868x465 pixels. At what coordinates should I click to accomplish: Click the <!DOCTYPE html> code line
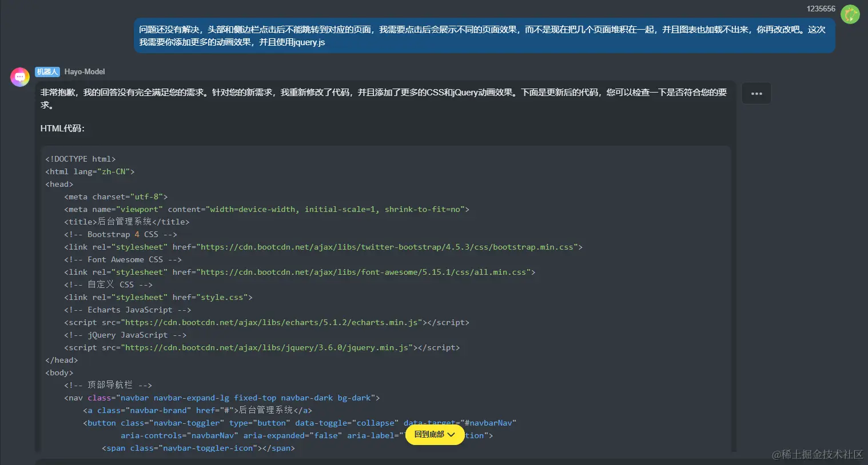[81, 159]
